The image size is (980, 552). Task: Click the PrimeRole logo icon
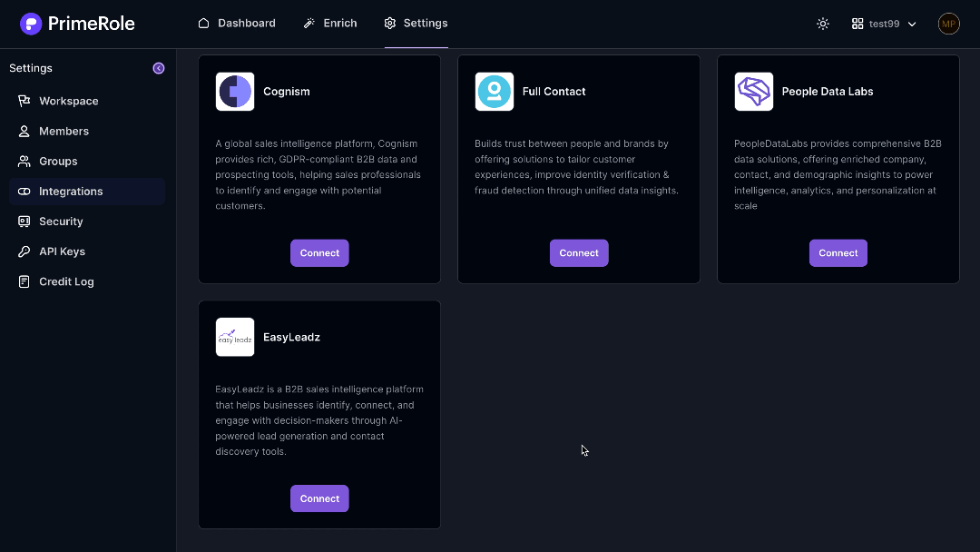point(31,24)
